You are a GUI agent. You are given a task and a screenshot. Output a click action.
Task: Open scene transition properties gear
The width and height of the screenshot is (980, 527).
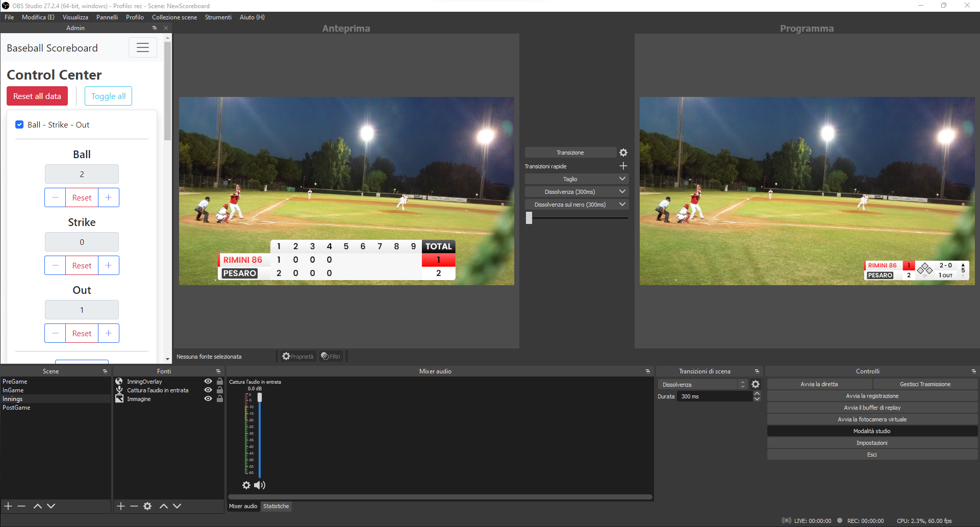(x=756, y=385)
